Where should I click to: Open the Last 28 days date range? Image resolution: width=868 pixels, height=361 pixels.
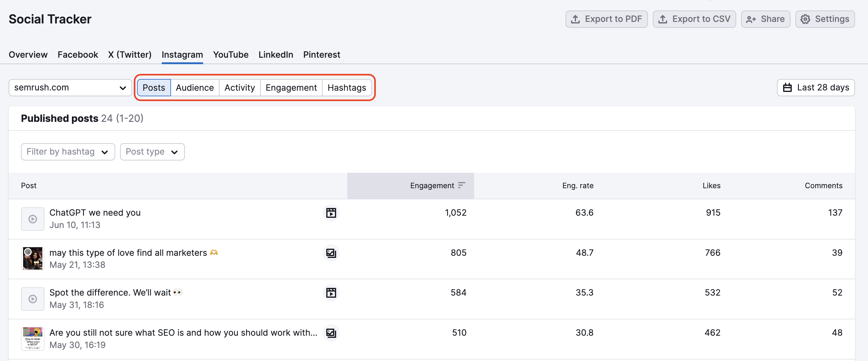click(x=816, y=88)
